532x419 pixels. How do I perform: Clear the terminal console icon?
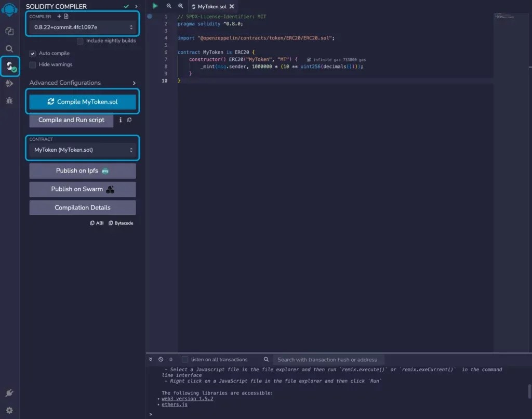(161, 359)
